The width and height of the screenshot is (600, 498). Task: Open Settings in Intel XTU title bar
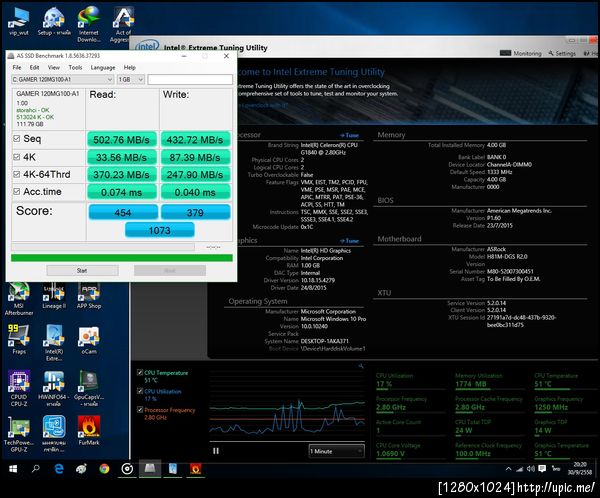562,53
